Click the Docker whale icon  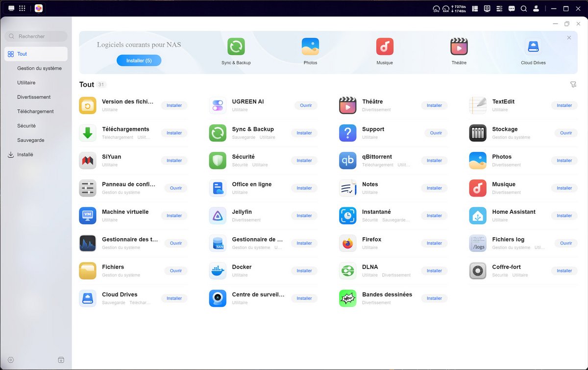(x=218, y=271)
